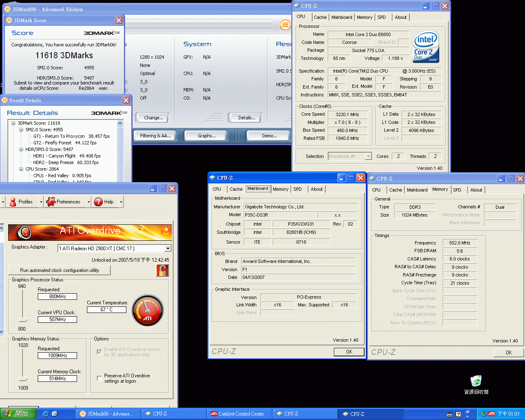The width and height of the screenshot is (525, 420).
Task: Select GT1 - Return To Proxycon row
Action: [71, 136]
